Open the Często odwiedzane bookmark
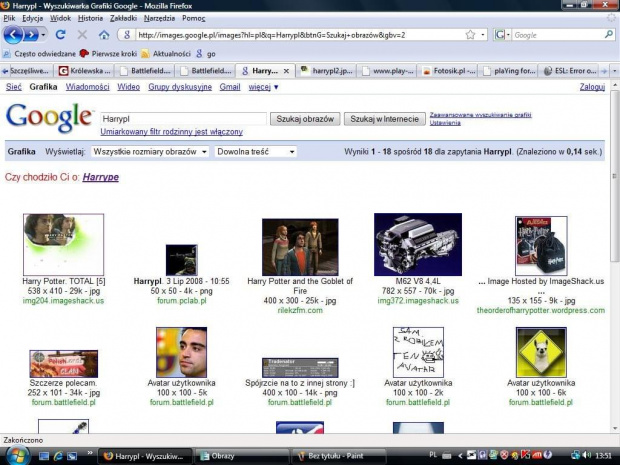This screenshot has height=465, width=620. [x=39, y=53]
